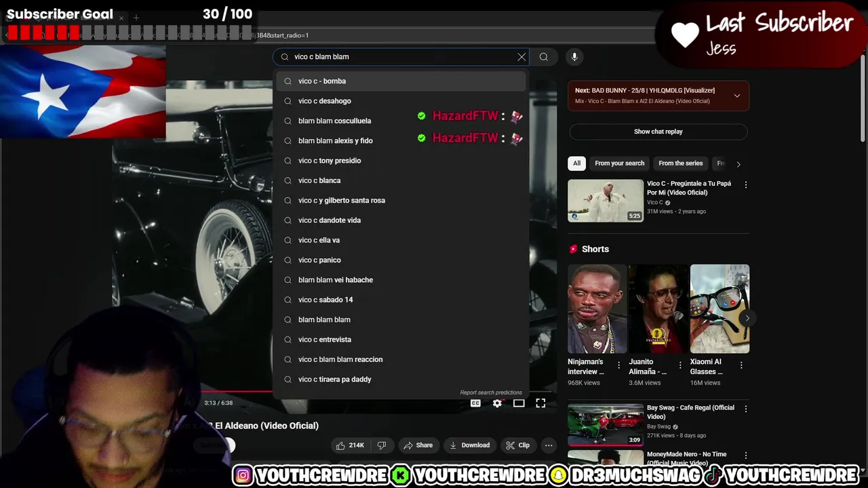Select suggestion 'blam blam cosculluela'
Image resolution: width=868 pixels, height=488 pixels.
click(401, 121)
